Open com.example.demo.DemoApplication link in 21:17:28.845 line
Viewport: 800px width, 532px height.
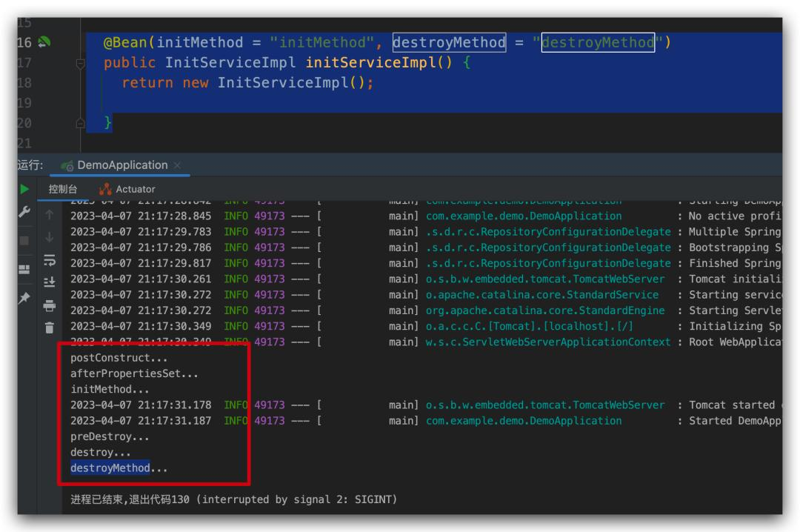[524, 216]
